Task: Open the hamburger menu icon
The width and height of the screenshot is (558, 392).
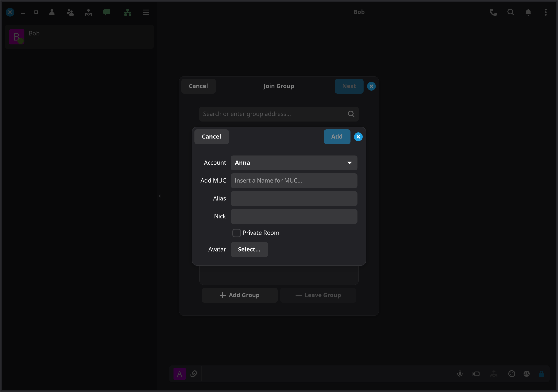Action: coord(146,12)
